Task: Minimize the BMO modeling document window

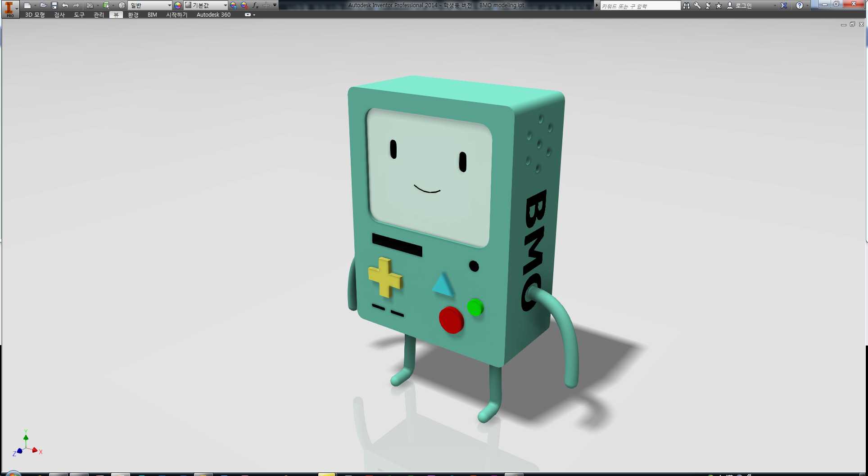Action: [x=843, y=25]
